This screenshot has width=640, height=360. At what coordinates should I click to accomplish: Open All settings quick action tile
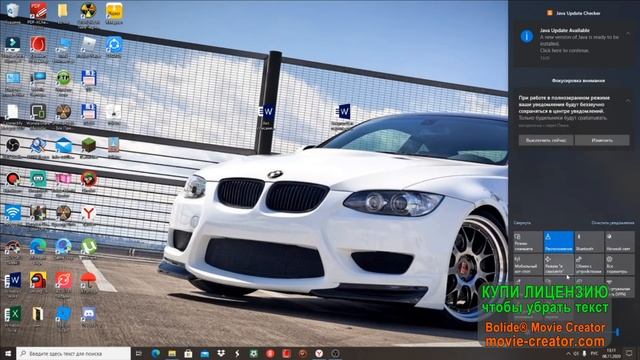[x=620, y=264]
